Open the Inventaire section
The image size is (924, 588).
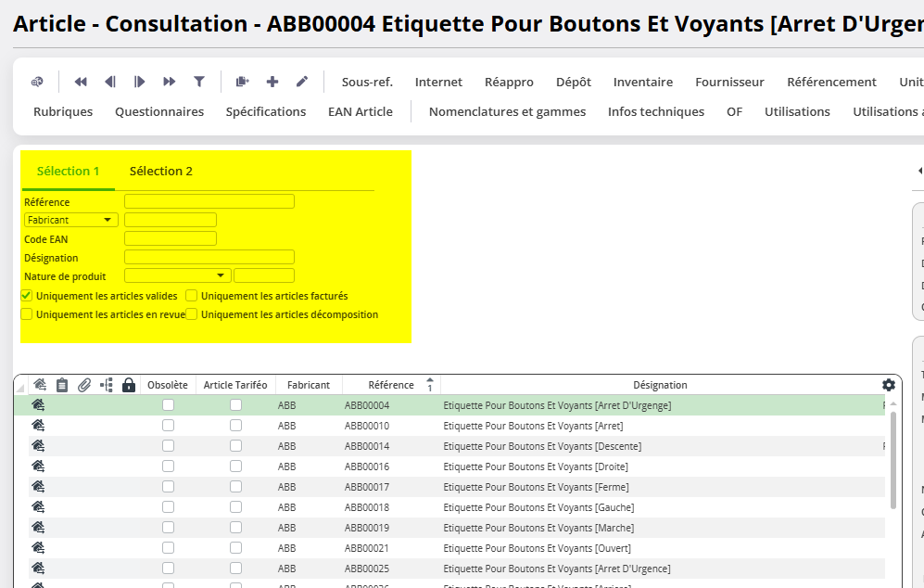point(643,82)
